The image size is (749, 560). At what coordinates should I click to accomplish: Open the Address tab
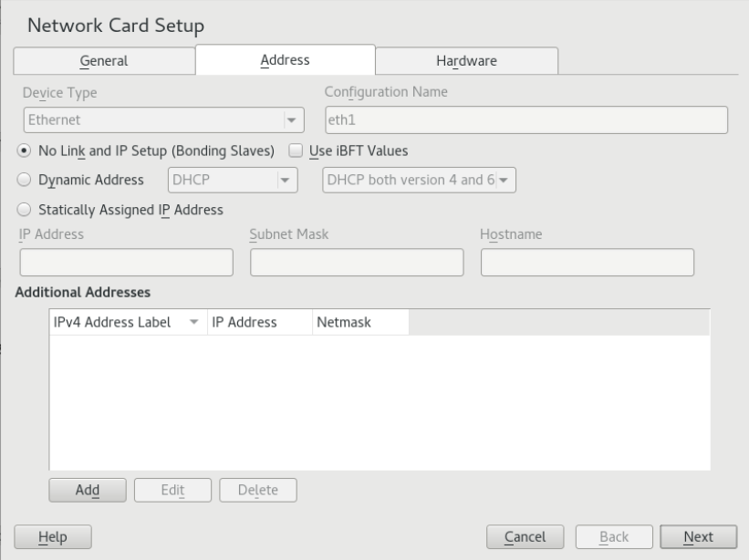pos(285,60)
